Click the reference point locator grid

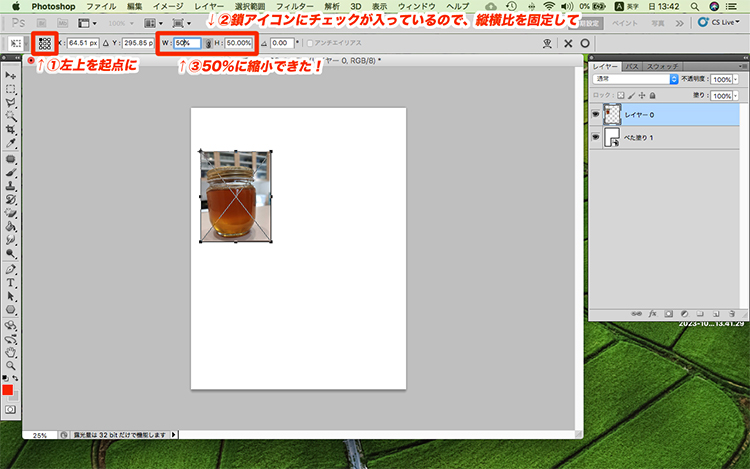click(45, 44)
